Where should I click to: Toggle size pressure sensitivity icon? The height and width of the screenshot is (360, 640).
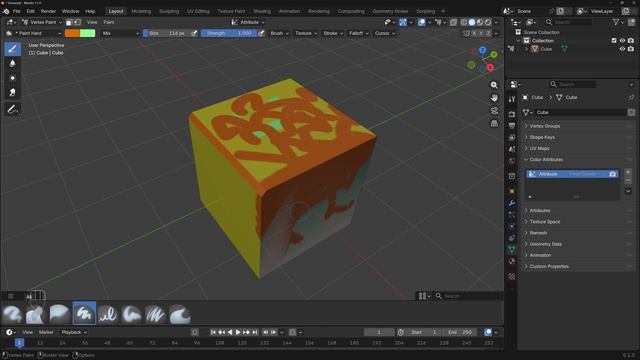pyautogui.click(x=194, y=33)
